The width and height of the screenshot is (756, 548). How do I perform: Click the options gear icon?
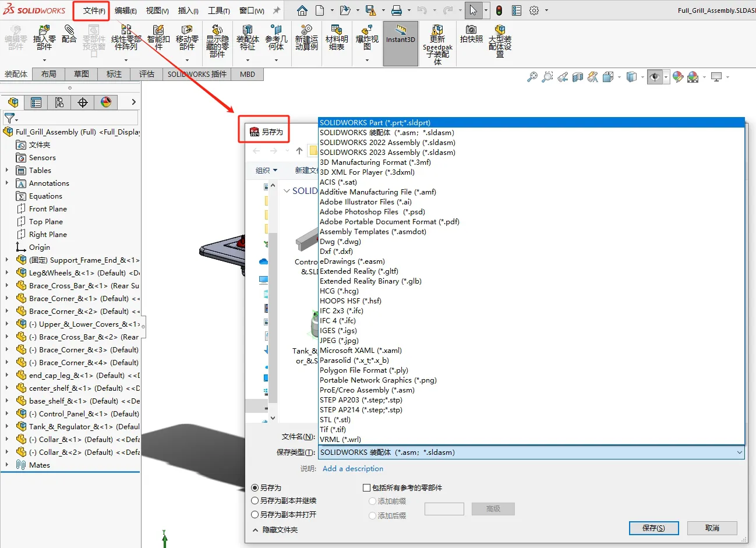(x=534, y=10)
